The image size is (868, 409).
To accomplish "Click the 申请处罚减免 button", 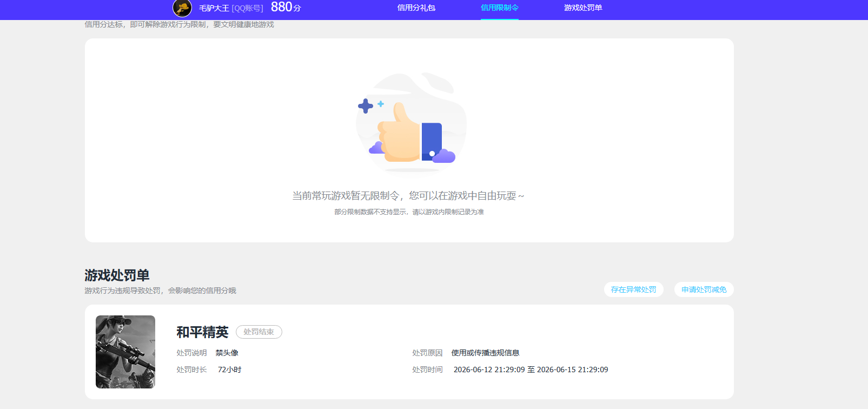I will [x=704, y=289].
